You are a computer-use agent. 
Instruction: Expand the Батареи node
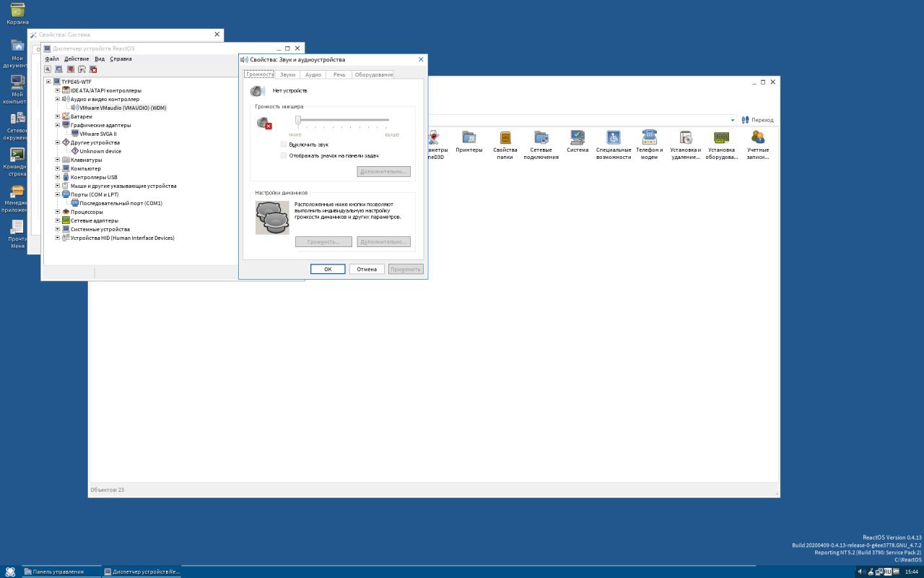click(58, 116)
